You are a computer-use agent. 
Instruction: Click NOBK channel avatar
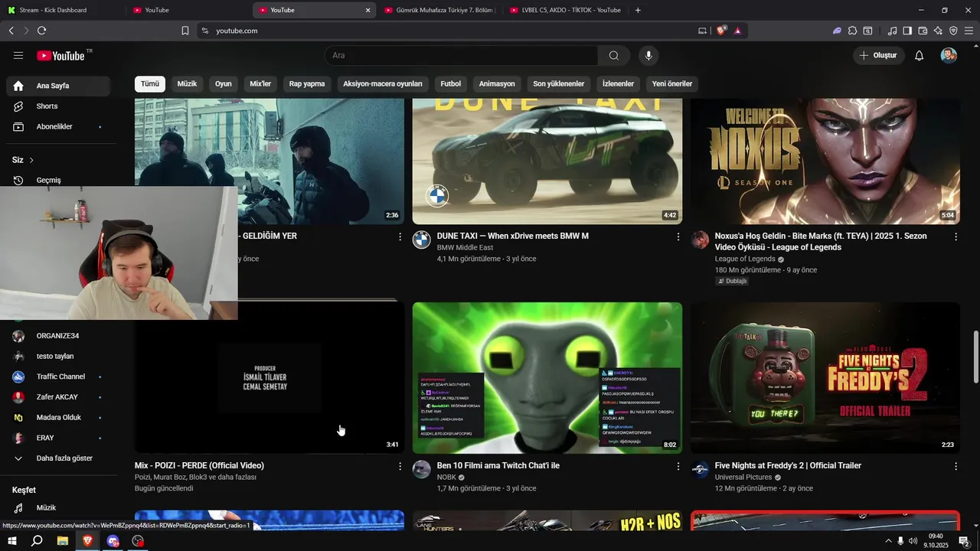coord(422,469)
